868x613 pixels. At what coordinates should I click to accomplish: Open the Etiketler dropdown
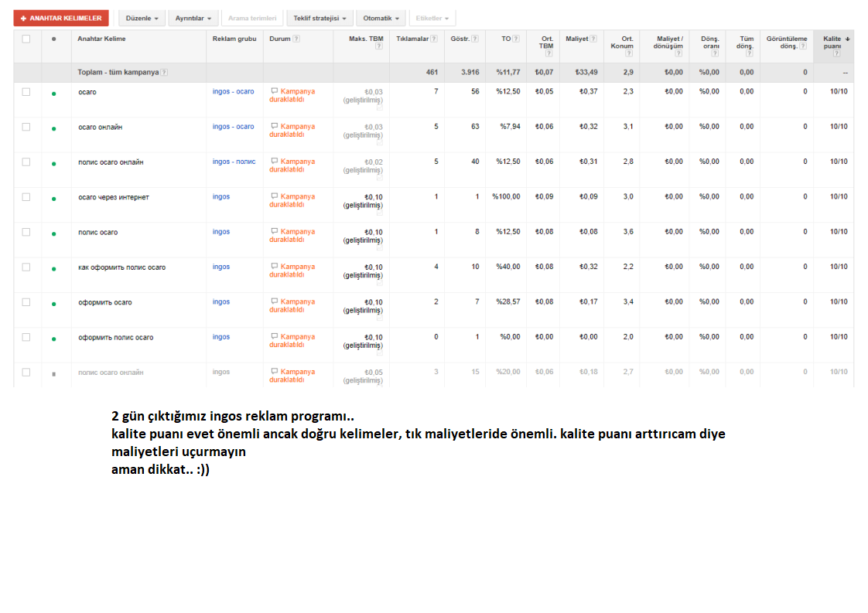(432, 19)
